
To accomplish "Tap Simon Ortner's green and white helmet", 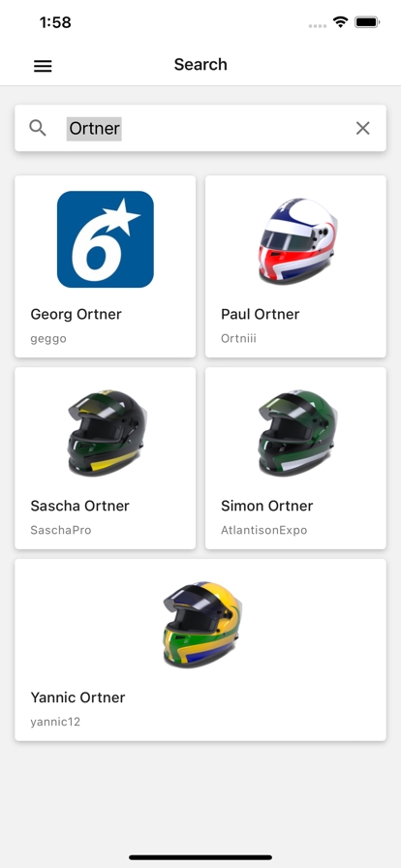I will (296, 432).
